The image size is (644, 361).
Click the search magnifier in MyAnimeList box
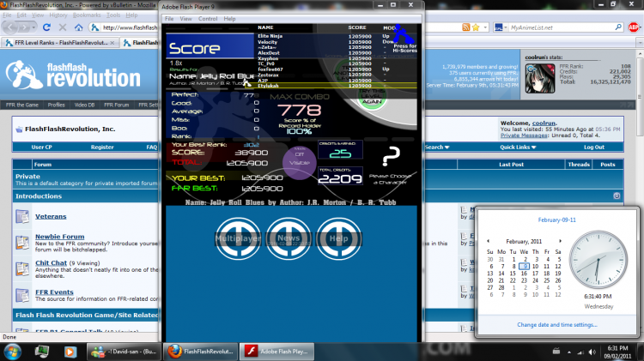click(618, 27)
